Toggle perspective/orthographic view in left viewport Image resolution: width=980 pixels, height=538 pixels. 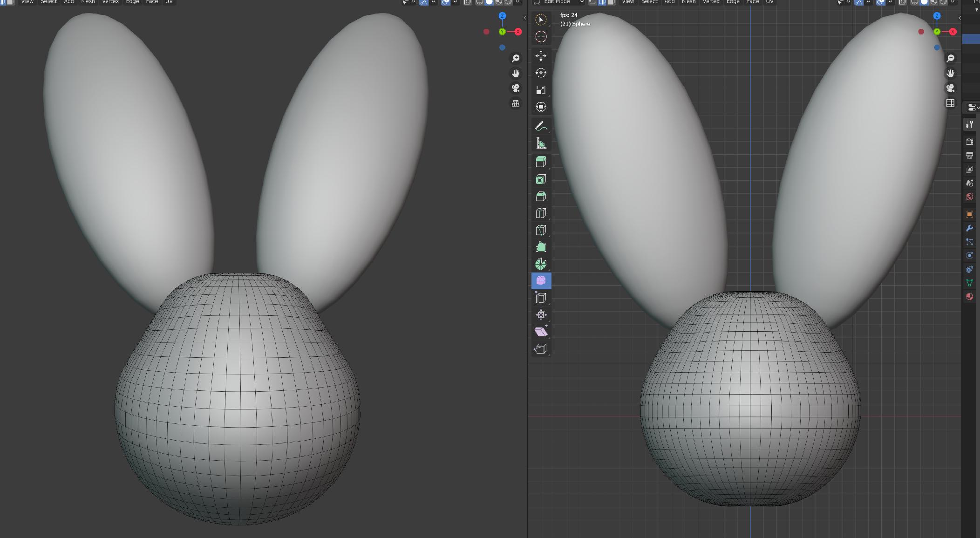(516, 103)
